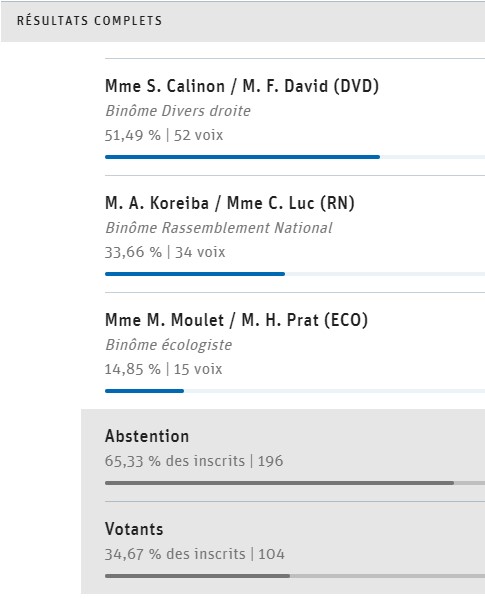Select M. A. Koreiba / Mme C. Luc entry

(x=230, y=203)
